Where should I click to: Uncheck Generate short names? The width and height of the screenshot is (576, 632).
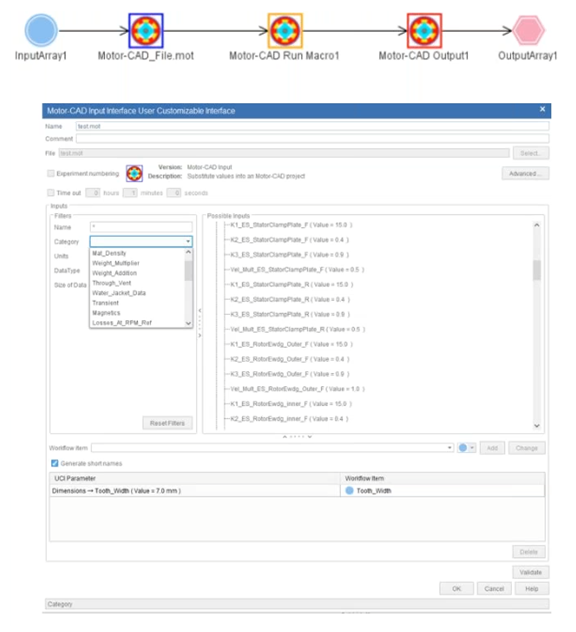(54, 463)
